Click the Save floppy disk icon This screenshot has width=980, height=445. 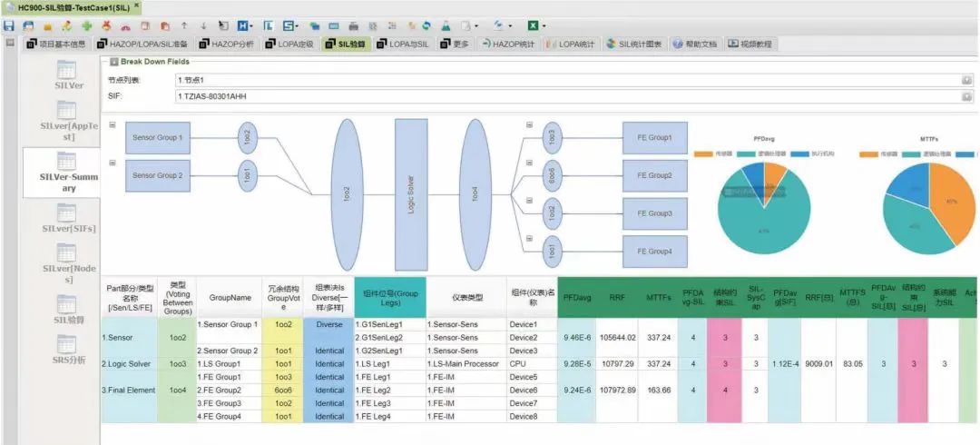pyautogui.click(x=9, y=25)
